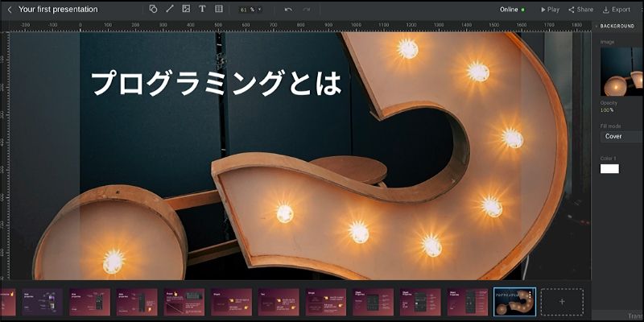Open the zoom percentage dropdown arrow
644x322 pixels.
pos(259,10)
